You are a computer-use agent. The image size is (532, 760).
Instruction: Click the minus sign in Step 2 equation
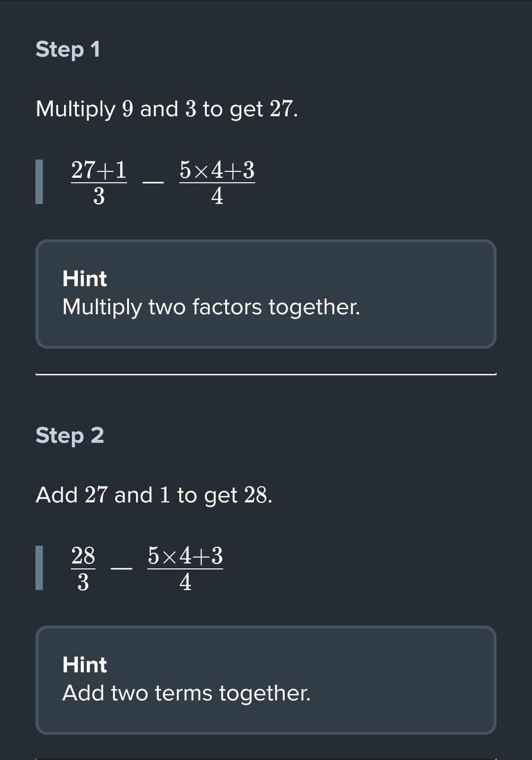coord(122,568)
